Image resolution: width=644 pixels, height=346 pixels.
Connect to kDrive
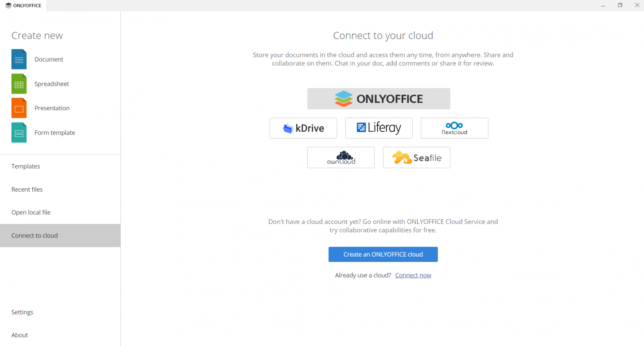[303, 128]
